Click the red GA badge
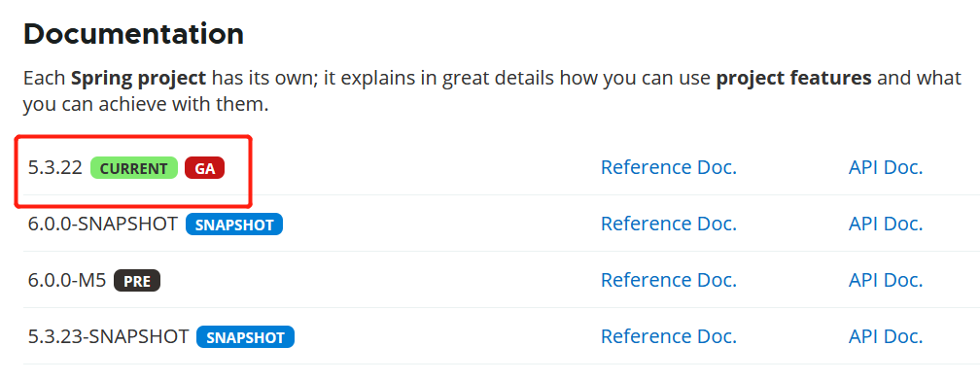 point(204,168)
